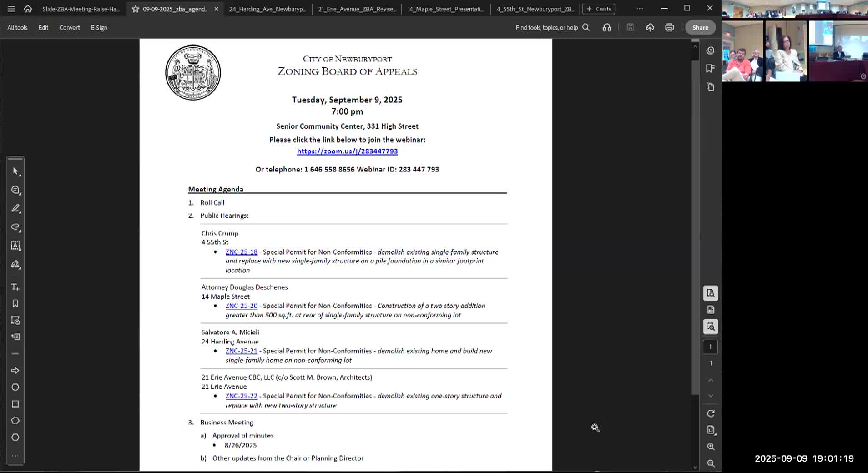
Task: Select the freehand draw tool
Action: click(15, 227)
